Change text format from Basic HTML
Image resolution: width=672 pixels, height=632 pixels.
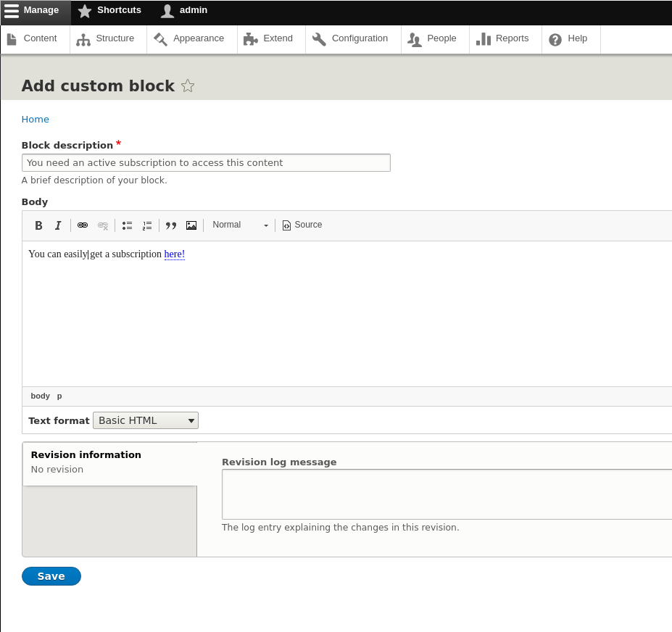pos(145,420)
